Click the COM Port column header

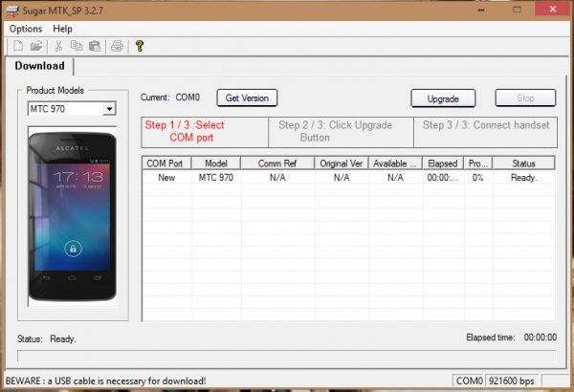click(166, 163)
